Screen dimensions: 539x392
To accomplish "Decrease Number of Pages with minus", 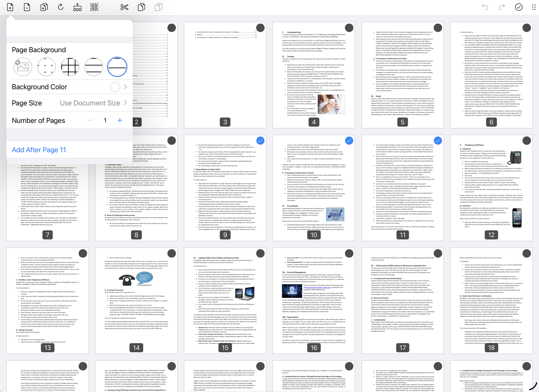I will click(x=90, y=120).
